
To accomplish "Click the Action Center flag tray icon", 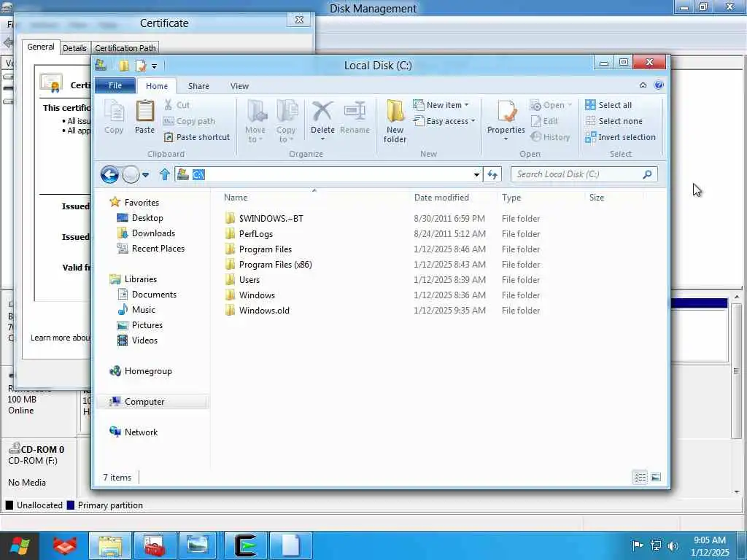I will [637, 545].
